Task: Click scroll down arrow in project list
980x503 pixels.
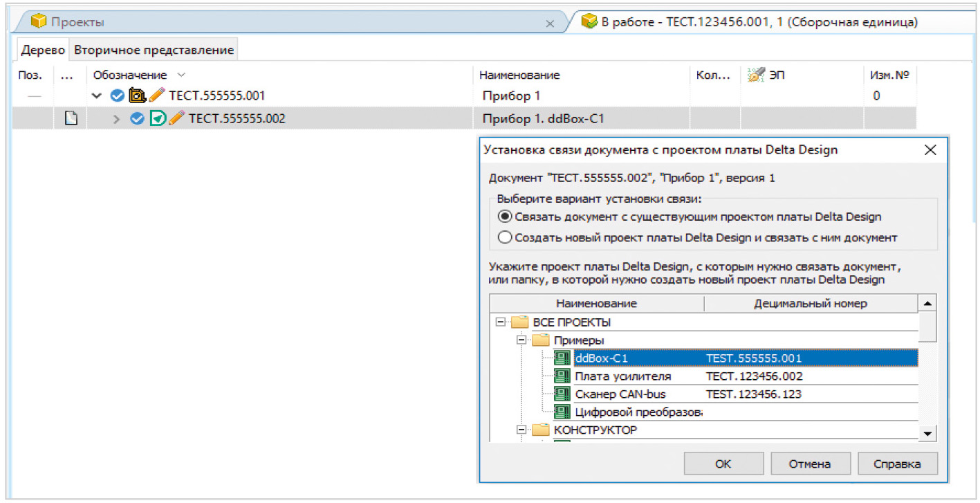Action: 927,433
